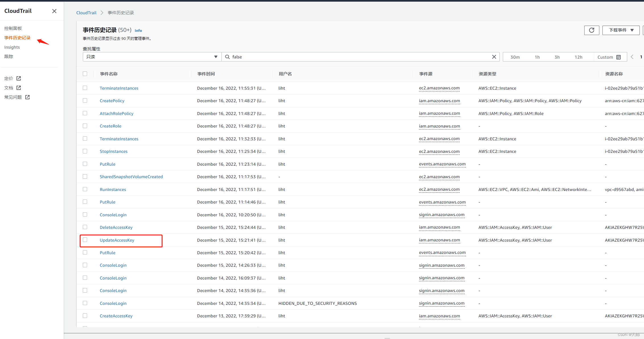Open the CreatePolicy event
The height and width of the screenshot is (339, 644).
pyautogui.click(x=112, y=101)
